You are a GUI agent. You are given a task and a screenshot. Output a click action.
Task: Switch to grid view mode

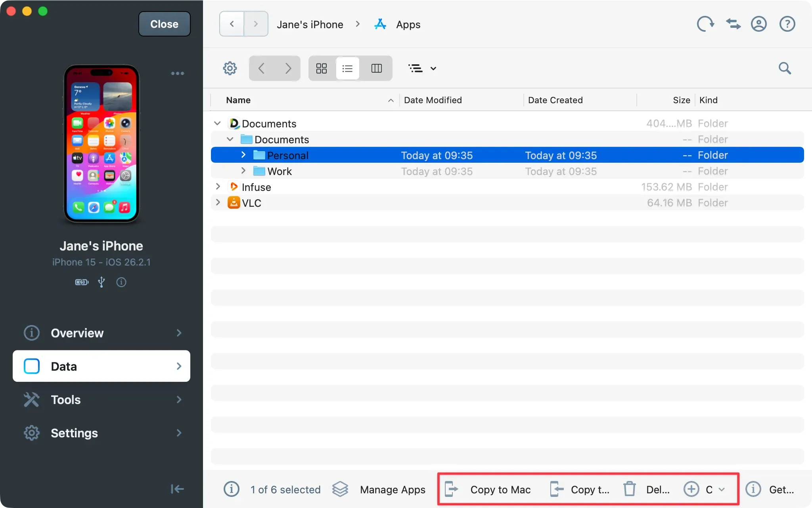321,68
